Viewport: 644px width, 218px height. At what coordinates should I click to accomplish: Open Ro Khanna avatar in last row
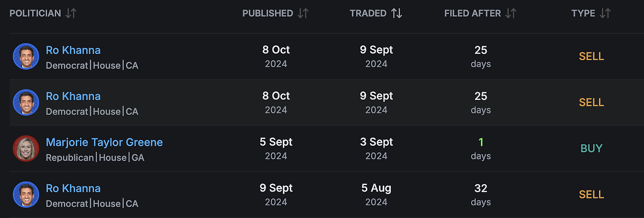pyautogui.click(x=26, y=195)
